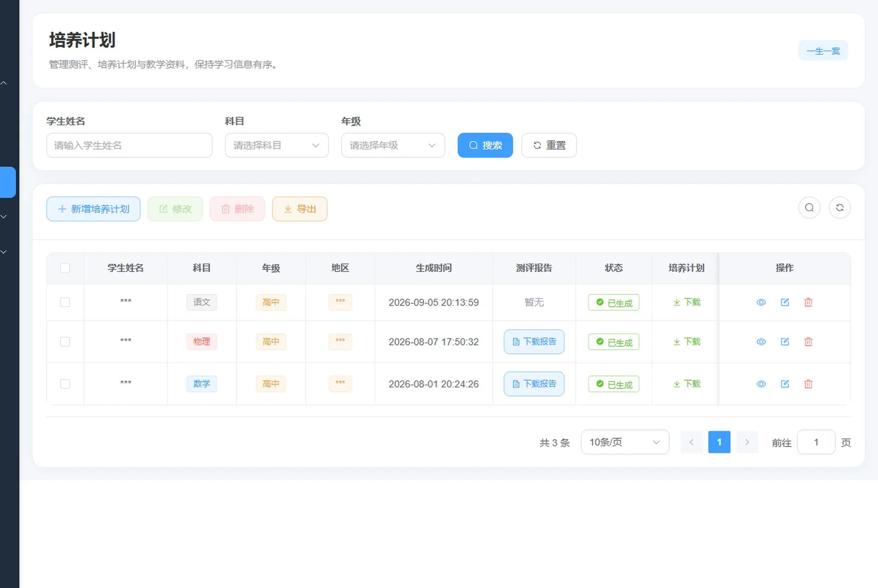Image resolution: width=878 pixels, height=588 pixels.
Task: Click the 数学 subject tag
Action: pyautogui.click(x=201, y=384)
